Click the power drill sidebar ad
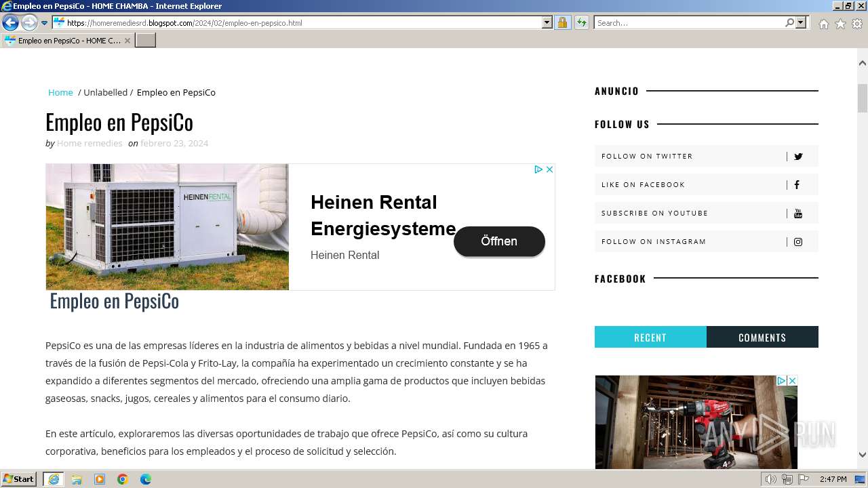The width and height of the screenshot is (868, 488). click(x=696, y=422)
